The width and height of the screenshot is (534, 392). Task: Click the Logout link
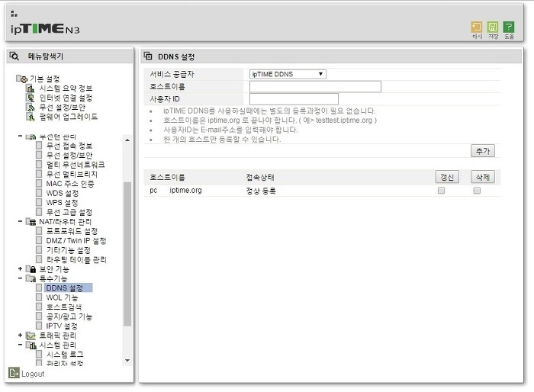pos(33,374)
